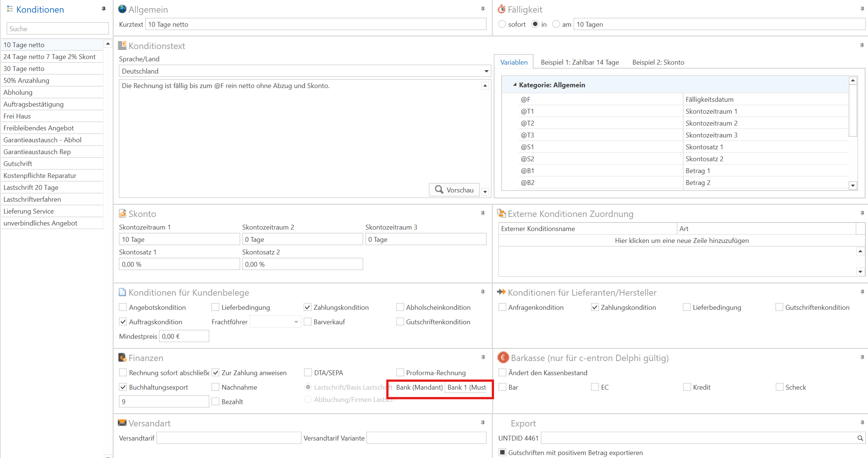Click the pin icon in the Fälligkeit panel
This screenshot has width=868, height=458.
pos(862,9)
